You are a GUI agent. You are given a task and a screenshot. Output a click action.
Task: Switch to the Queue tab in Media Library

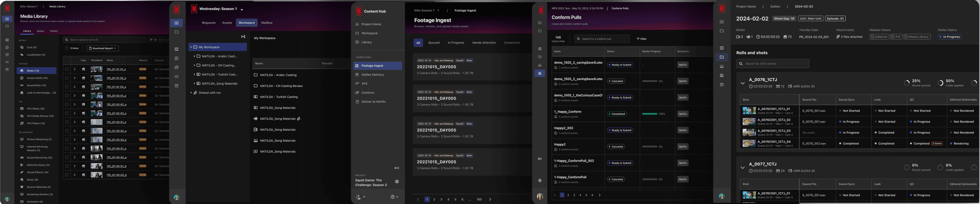tap(40, 31)
